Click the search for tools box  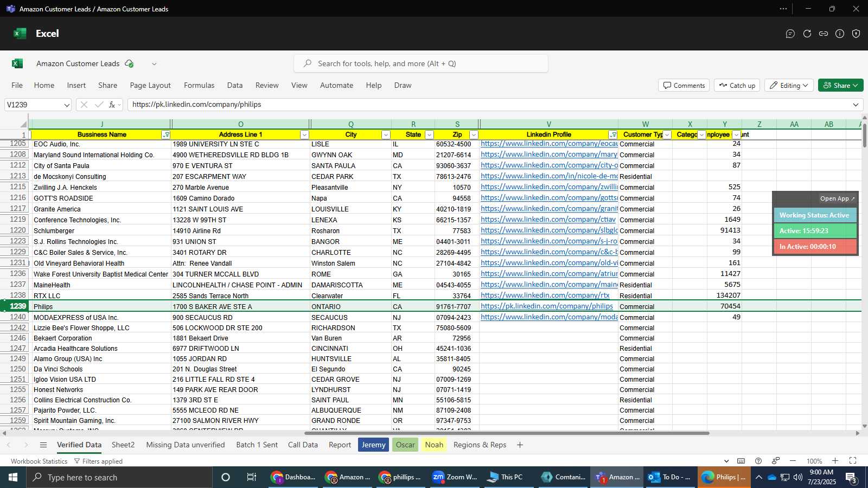click(421, 63)
